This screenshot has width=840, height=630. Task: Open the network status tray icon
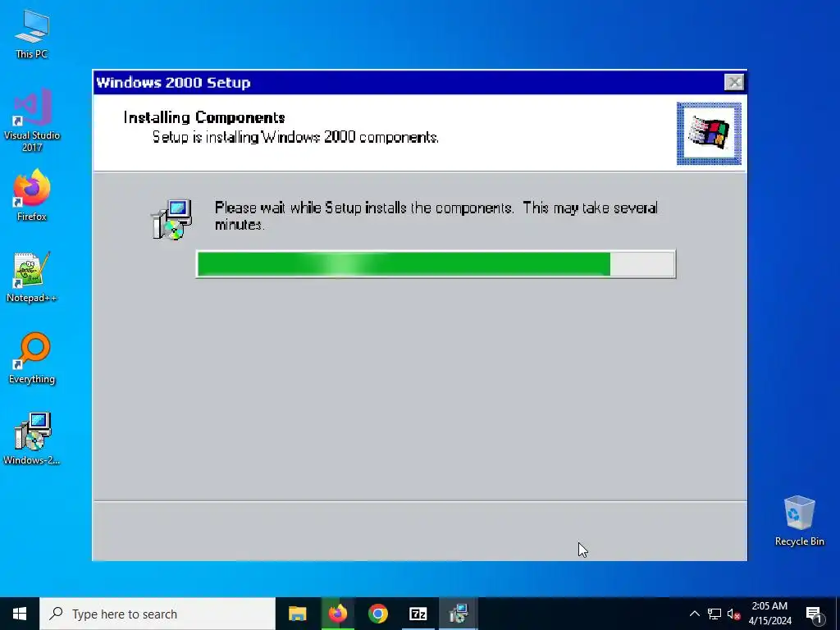pos(714,614)
